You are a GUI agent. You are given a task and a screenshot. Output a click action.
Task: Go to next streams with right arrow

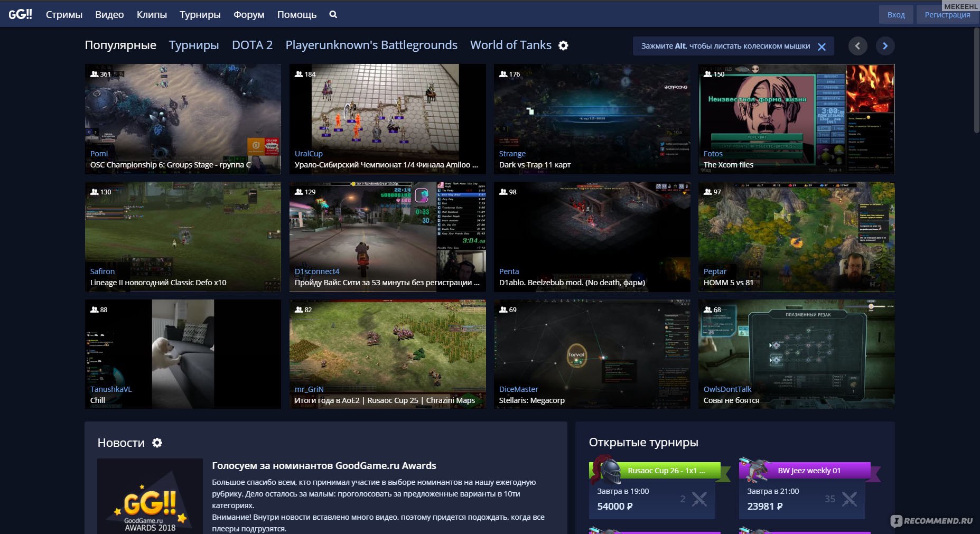click(x=885, y=46)
